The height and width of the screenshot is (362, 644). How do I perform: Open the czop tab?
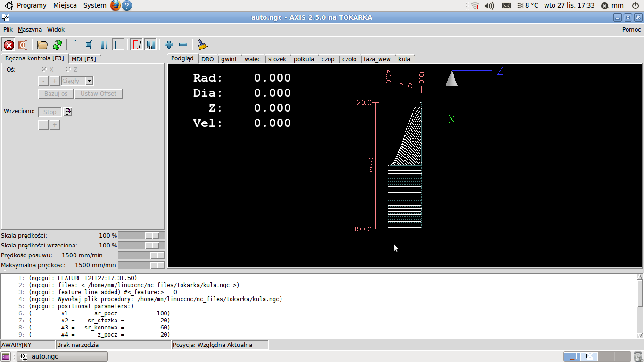[328, 59]
